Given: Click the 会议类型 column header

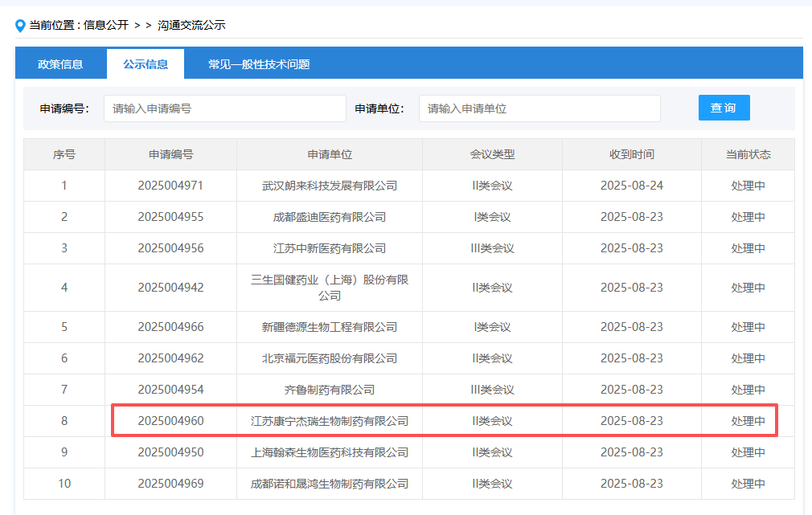Looking at the screenshot, I should 493,154.
